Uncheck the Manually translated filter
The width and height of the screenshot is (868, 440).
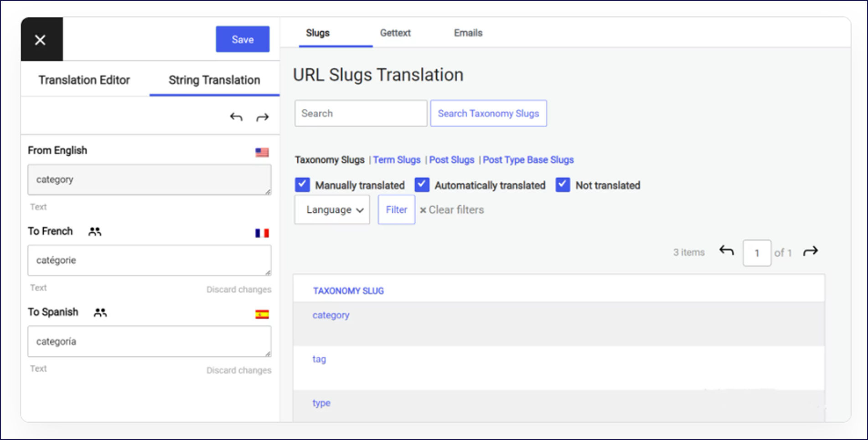302,184
